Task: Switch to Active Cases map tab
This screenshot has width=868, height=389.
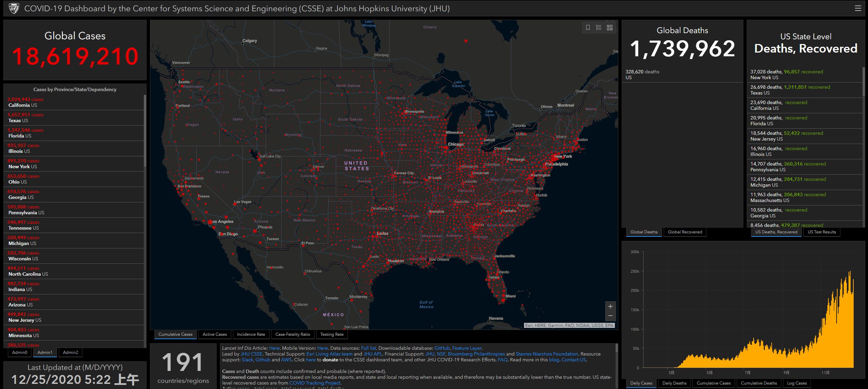Action: (x=215, y=334)
